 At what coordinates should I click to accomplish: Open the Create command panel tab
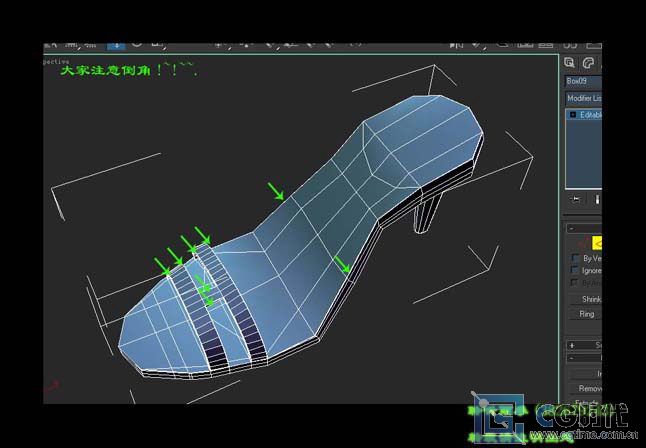point(570,63)
